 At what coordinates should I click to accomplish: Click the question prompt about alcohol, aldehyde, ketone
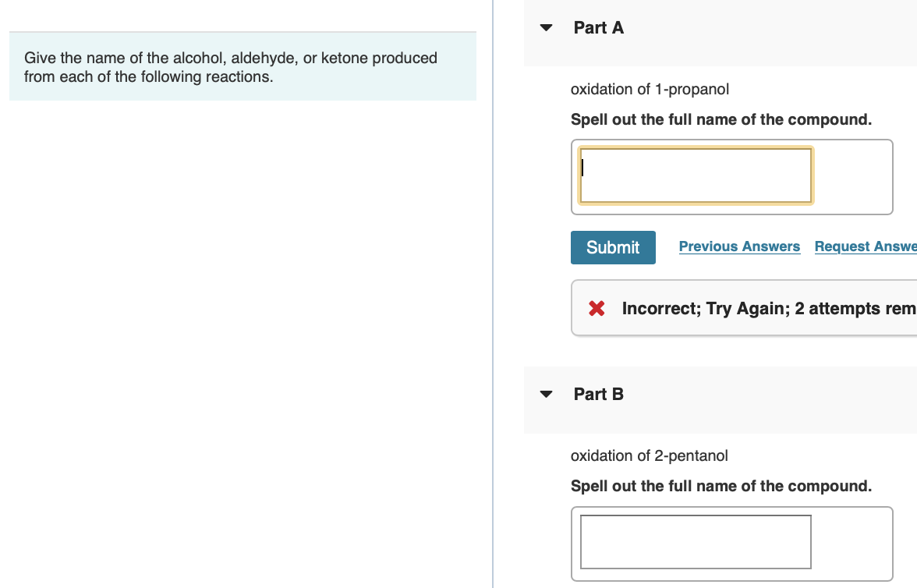pos(231,67)
